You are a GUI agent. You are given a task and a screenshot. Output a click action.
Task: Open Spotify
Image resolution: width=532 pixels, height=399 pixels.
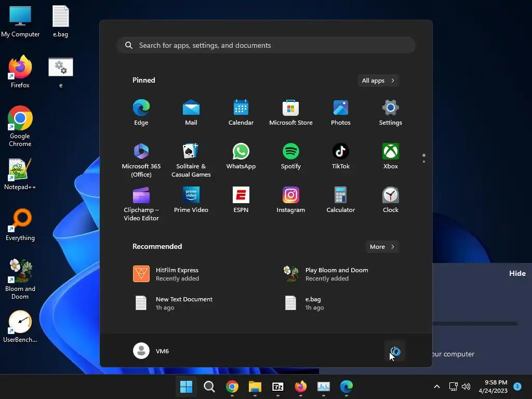tap(291, 156)
